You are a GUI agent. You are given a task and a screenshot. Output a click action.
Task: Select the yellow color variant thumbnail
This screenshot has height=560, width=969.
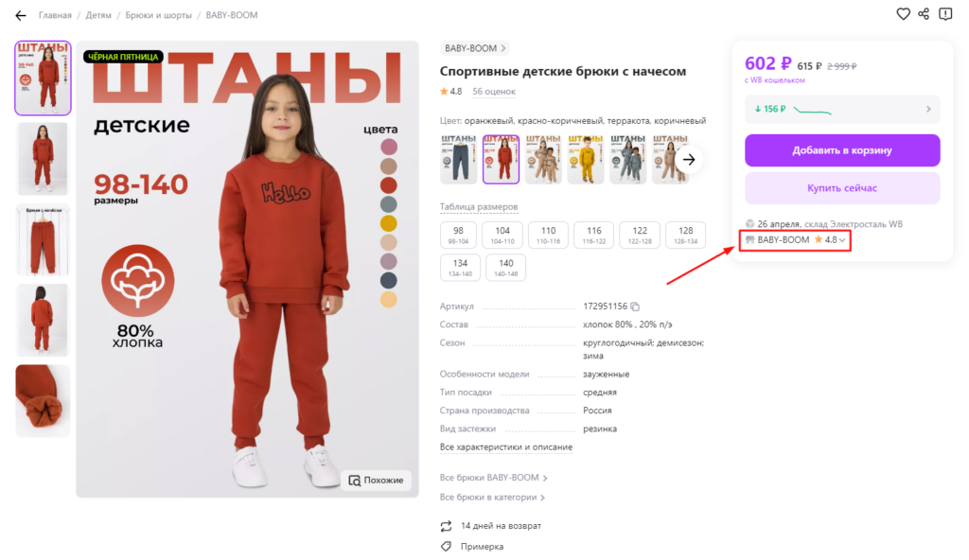[x=586, y=158]
